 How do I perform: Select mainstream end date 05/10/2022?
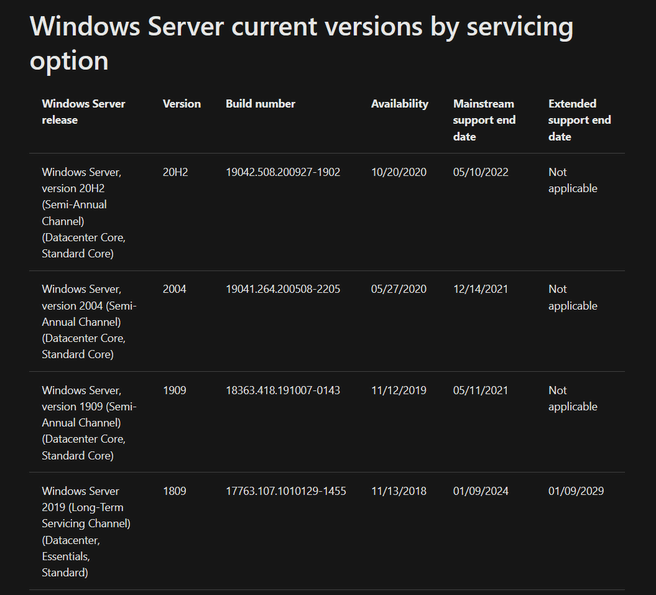[x=480, y=172]
